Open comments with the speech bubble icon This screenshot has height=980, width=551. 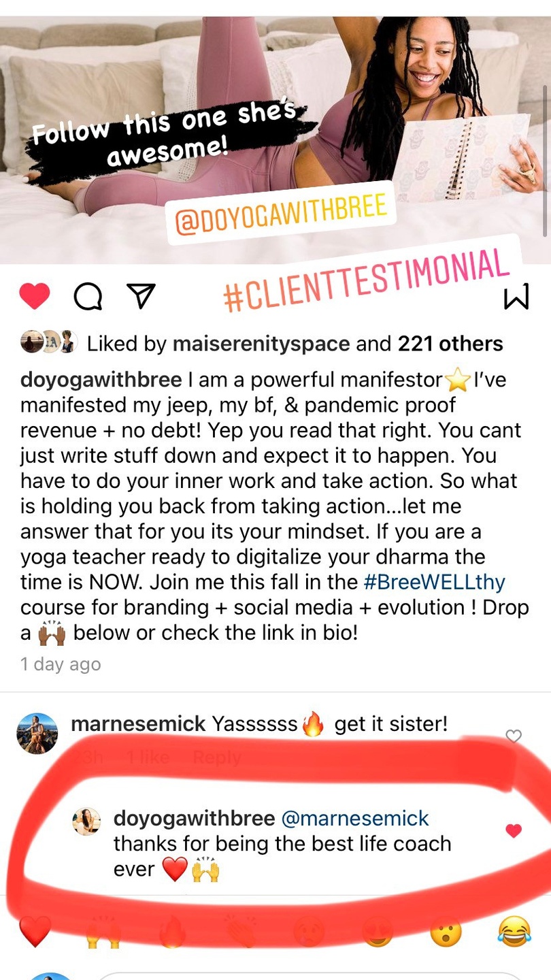(88, 297)
